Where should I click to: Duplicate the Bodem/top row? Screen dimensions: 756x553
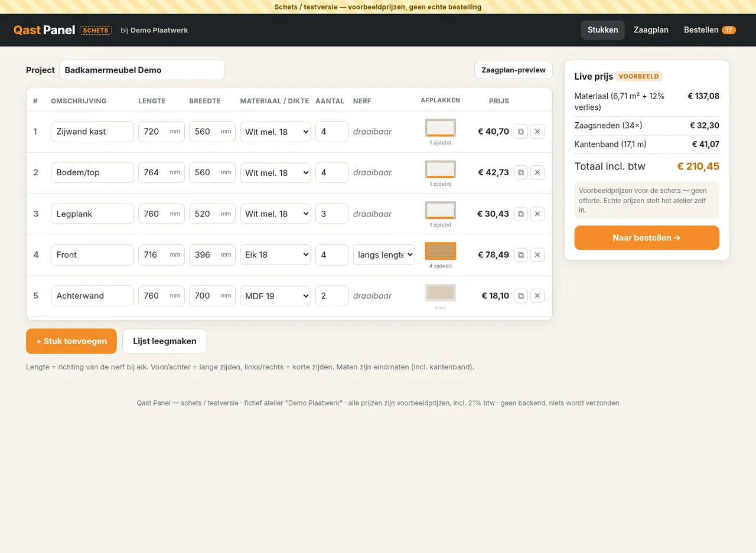tap(521, 172)
